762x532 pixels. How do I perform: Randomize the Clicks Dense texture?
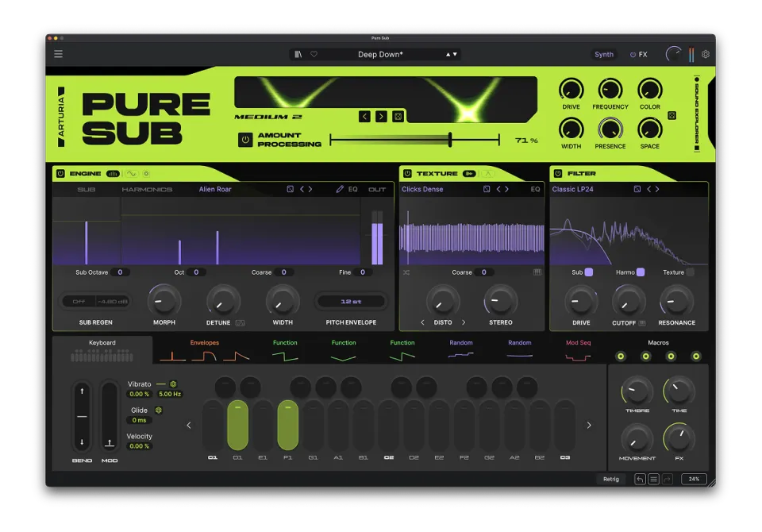point(487,189)
